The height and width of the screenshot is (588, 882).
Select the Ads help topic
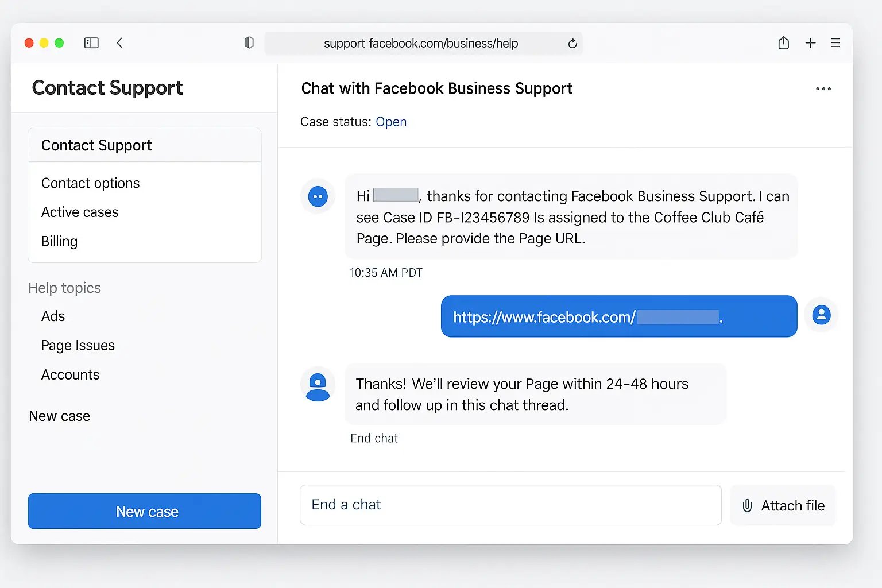pyautogui.click(x=53, y=316)
